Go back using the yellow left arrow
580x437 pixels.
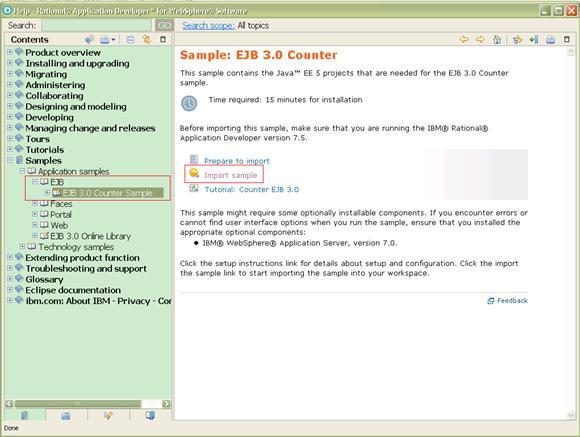click(x=463, y=39)
